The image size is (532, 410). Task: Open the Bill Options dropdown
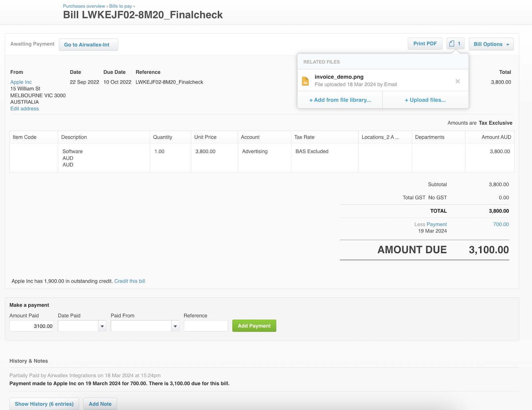pyautogui.click(x=491, y=44)
